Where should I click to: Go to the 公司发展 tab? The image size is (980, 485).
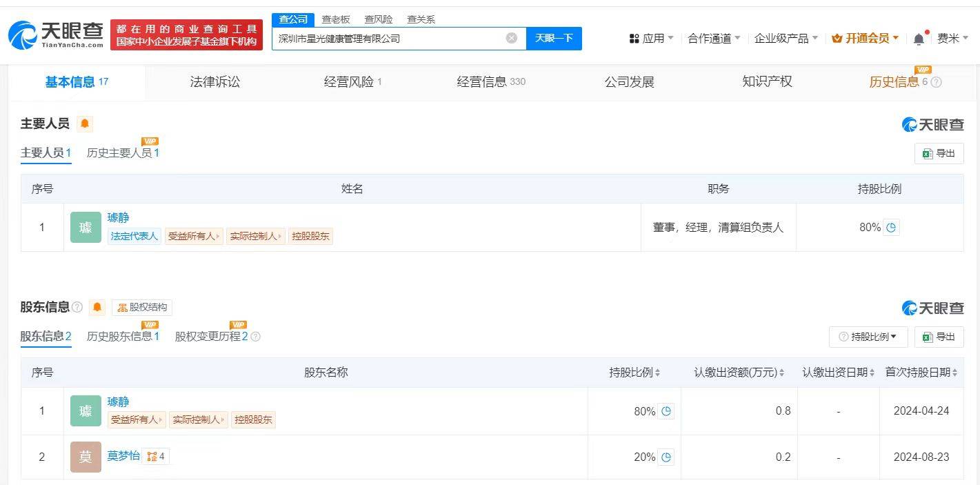click(x=629, y=82)
